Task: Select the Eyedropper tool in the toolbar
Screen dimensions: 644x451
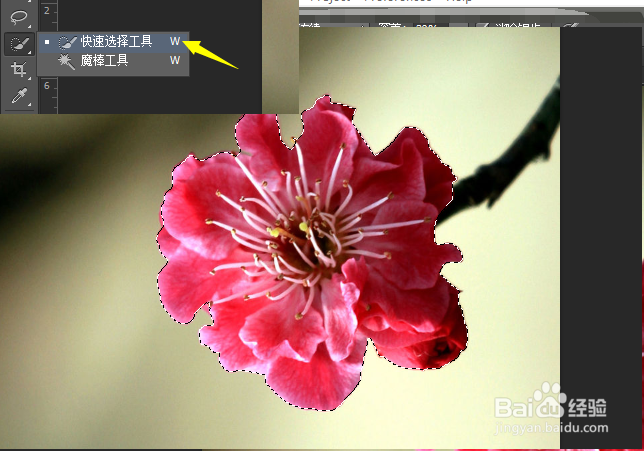Action: coord(18,96)
